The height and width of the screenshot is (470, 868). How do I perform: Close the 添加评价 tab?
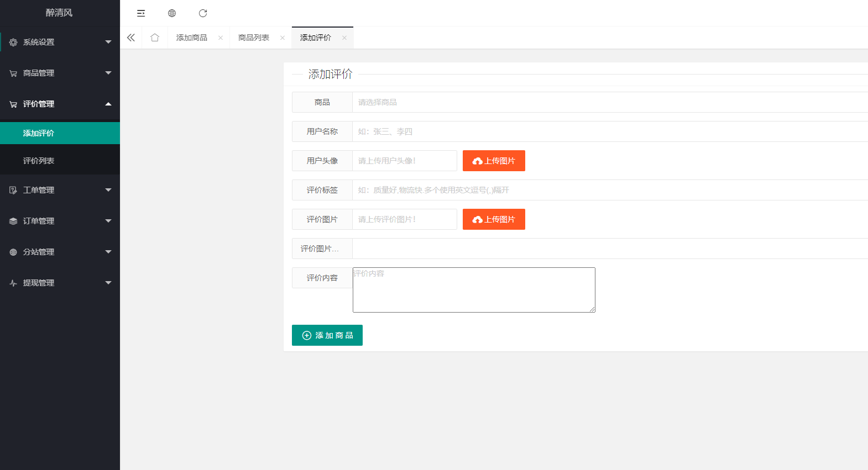pyautogui.click(x=344, y=38)
